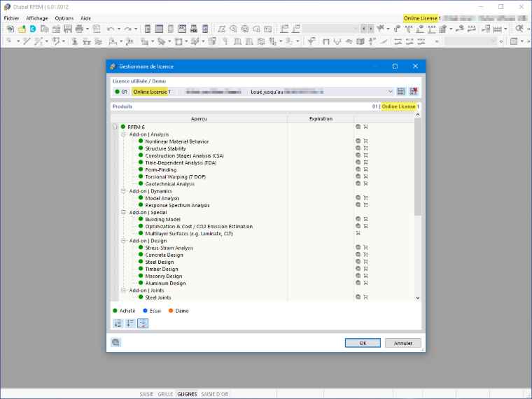Open the dropdown arrow next to the Print icon
This screenshot has width=532, height=399.
[x=87, y=29]
